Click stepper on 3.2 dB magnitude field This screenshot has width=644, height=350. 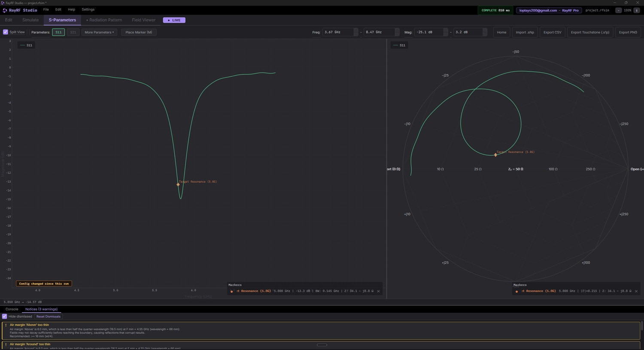coord(485,32)
